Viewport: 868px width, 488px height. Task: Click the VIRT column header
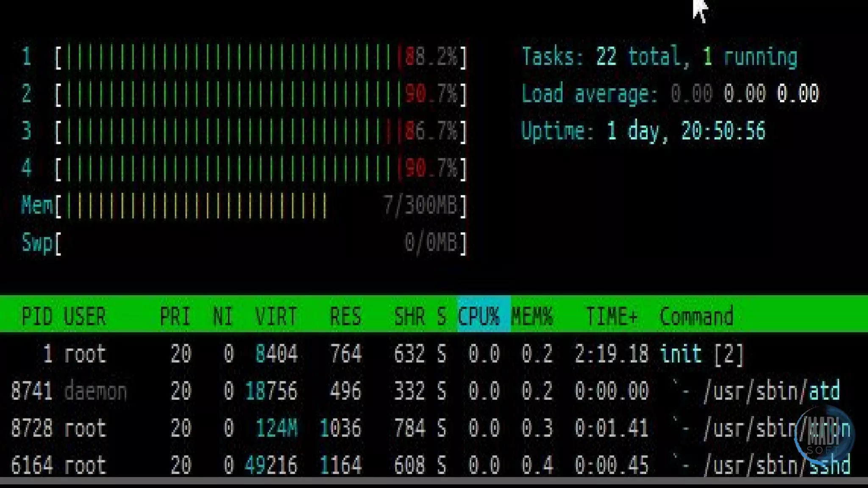tap(276, 316)
